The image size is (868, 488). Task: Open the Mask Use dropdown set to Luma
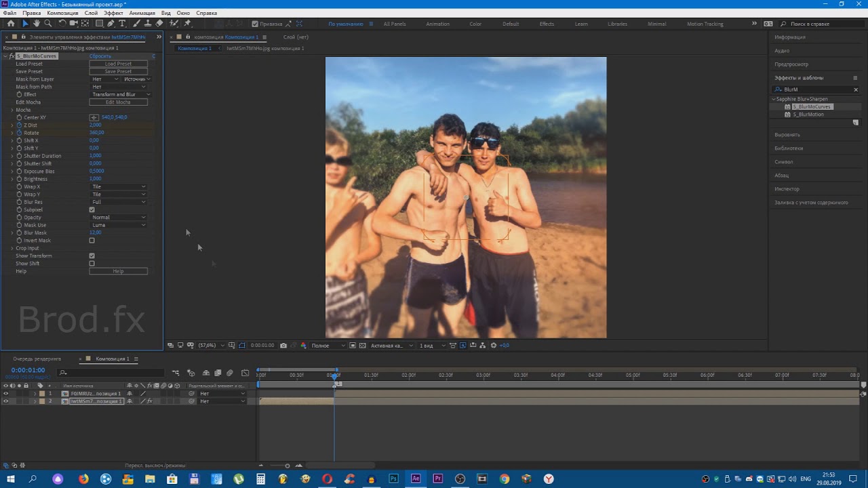119,225
